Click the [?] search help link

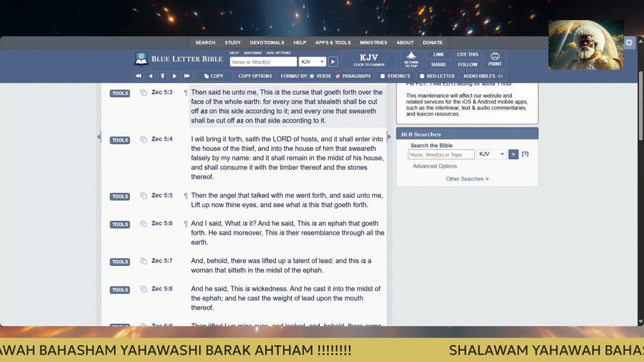(x=525, y=154)
